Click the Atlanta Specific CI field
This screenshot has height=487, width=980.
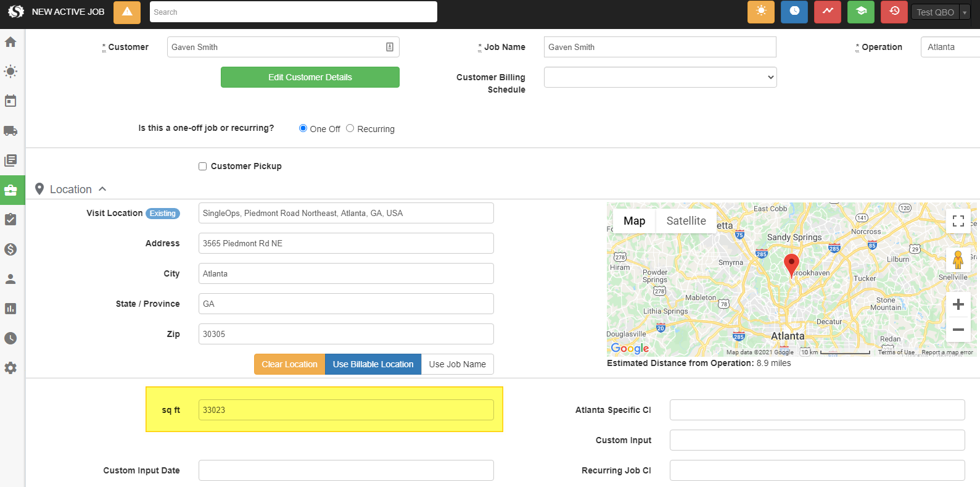pyautogui.click(x=817, y=410)
